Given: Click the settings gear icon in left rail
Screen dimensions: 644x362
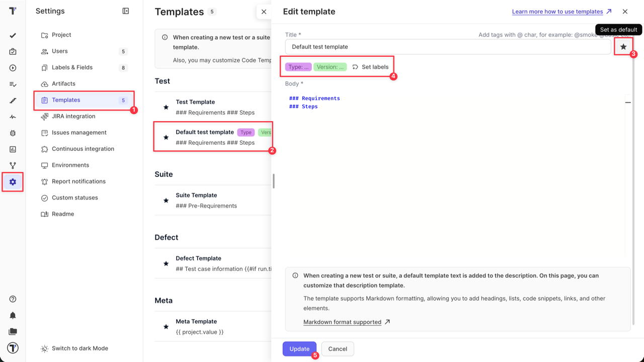Looking at the screenshot, I should pos(13,182).
